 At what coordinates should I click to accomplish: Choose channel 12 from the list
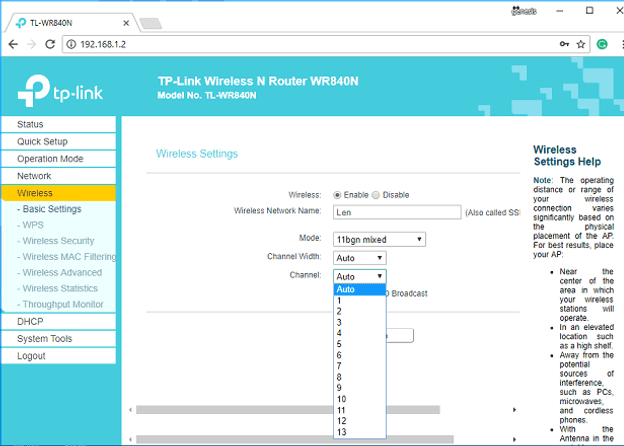[360, 421]
